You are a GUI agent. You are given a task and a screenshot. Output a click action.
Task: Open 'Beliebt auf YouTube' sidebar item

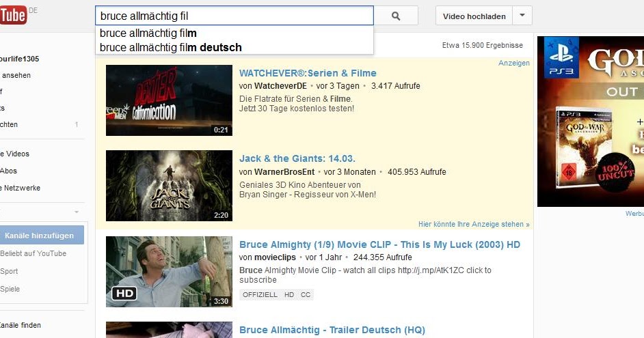[33, 253]
